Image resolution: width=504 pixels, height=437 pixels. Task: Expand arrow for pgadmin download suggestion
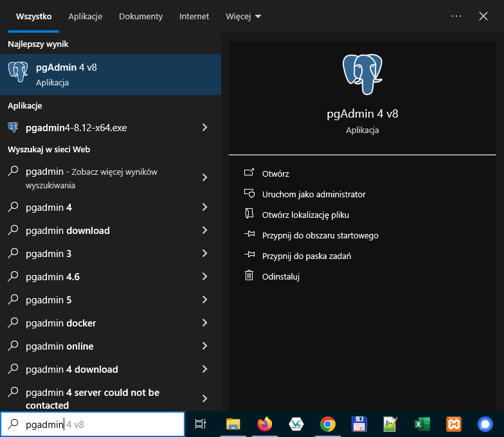tap(204, 230)
